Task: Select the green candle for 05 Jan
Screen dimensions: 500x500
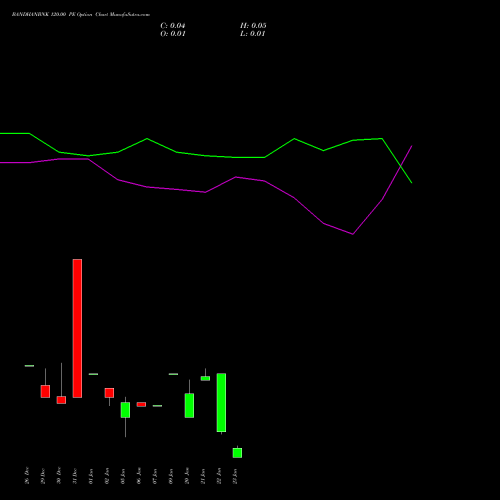Action: [125, 410]
